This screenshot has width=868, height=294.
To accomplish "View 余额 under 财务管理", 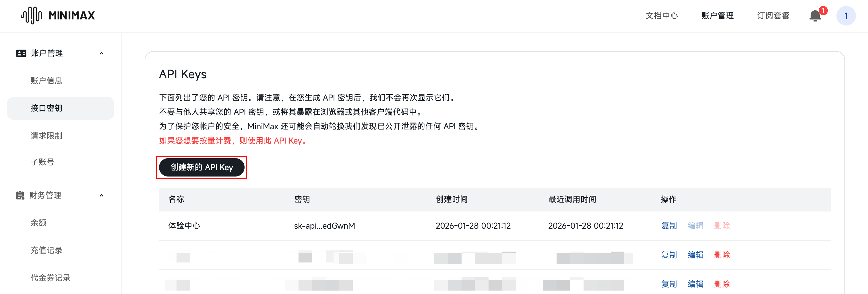I will [39, 223].
